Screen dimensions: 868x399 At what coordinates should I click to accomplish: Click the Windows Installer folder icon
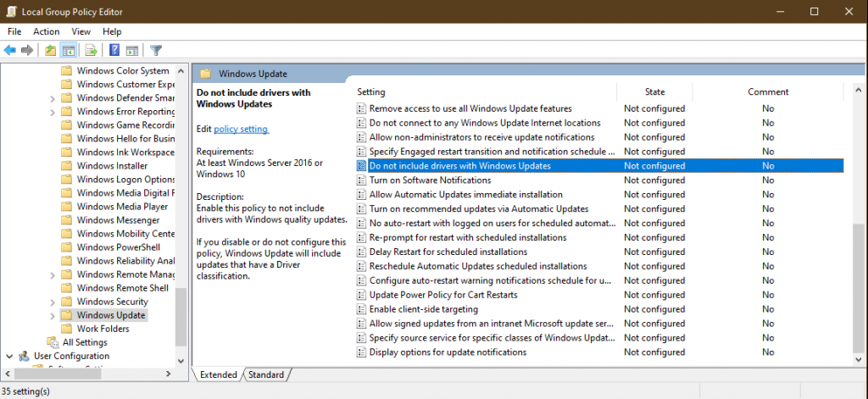coord(66,165)
